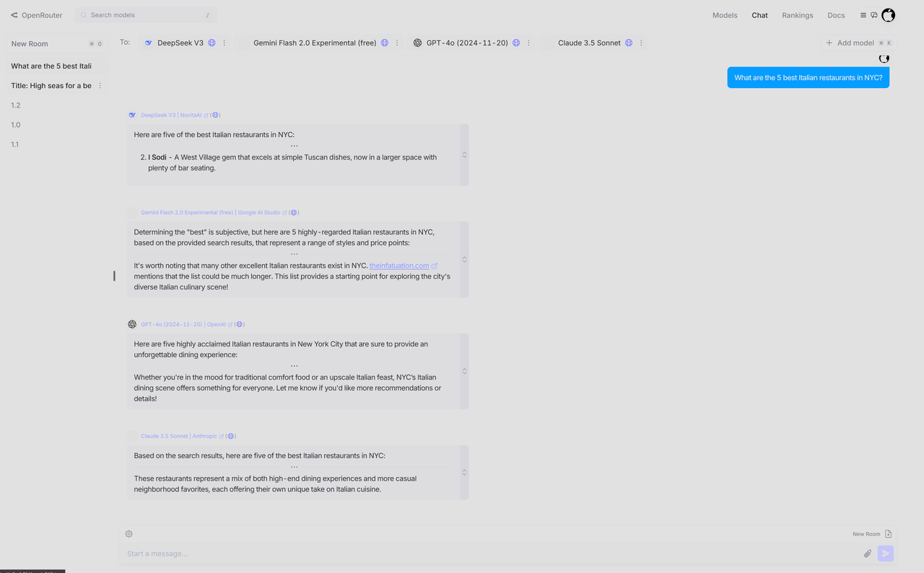924x573 pixels.
Task: Click the OpenRouter logo
Action: point(36,15)
